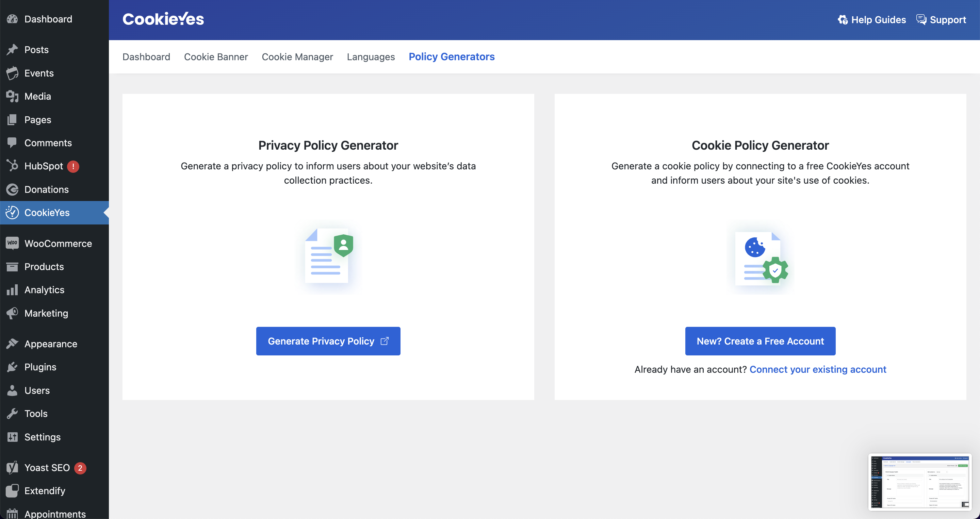Viewport: 980px width, 519px height.
Task: Click the Support chat bubbles icon
Action: [921, 19]
